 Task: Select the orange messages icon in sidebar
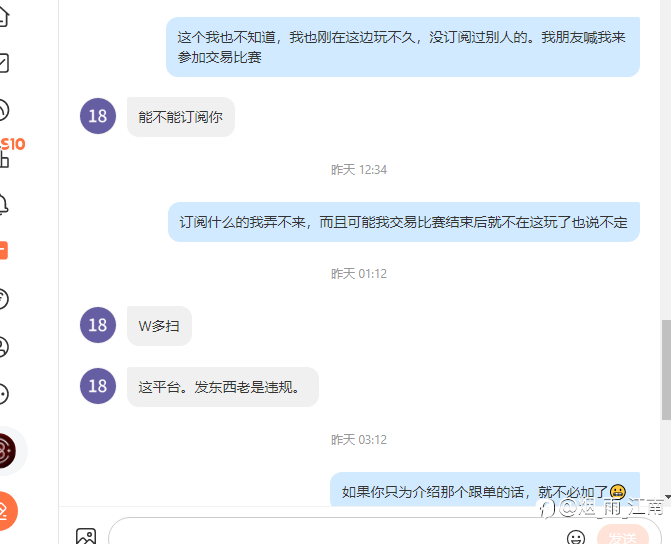pyautogui.click(x=3, y=250)
